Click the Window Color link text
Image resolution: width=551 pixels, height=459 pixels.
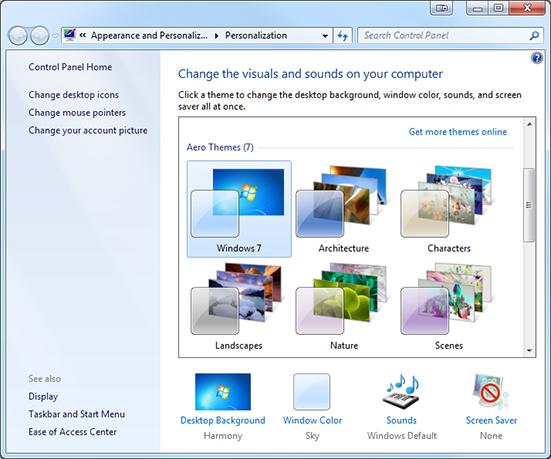[x=312, y=420]
